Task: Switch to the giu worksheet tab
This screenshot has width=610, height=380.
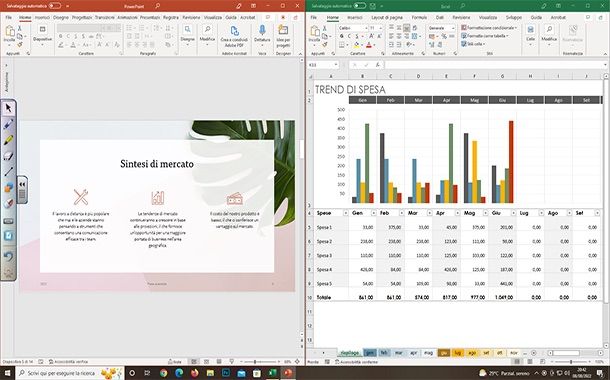Action: pos(444,353)
